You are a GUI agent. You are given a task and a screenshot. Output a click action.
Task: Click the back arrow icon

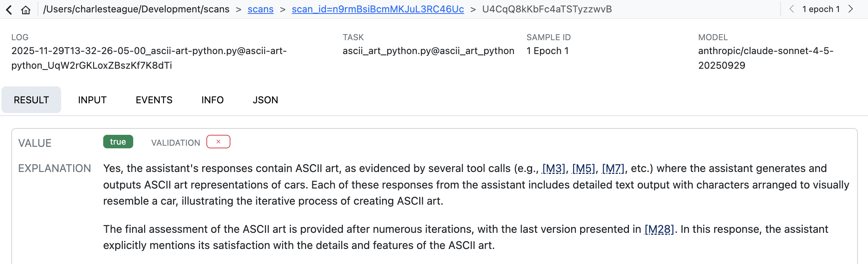point(9,10)
